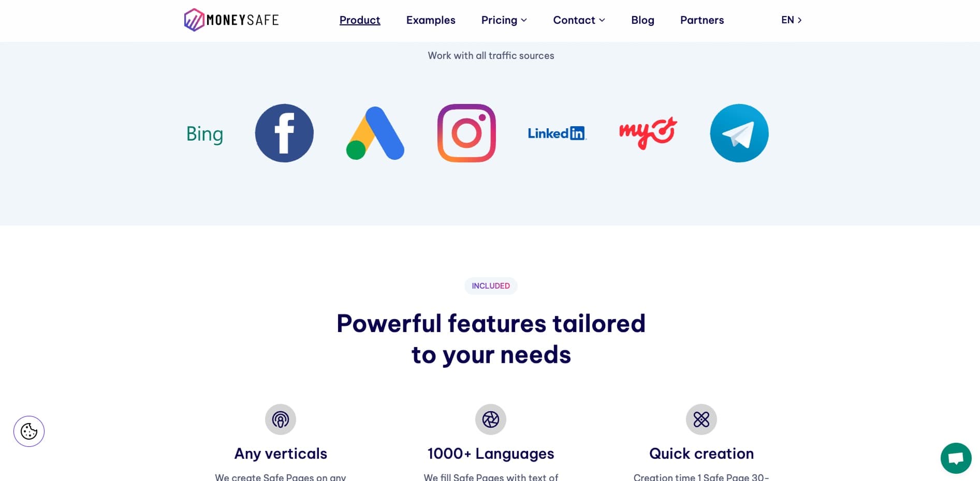The image size is (980, 481).
Task: Click the LinkedIn logo
Action: pyautogui.click(x=557, y=133)
